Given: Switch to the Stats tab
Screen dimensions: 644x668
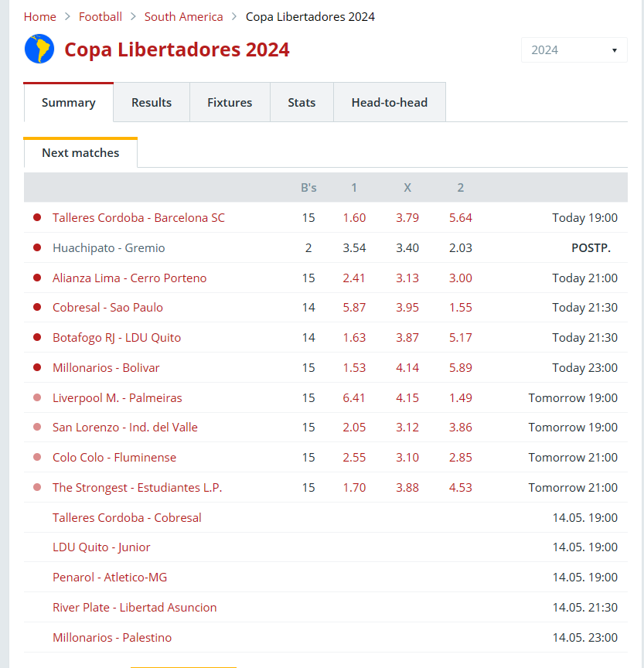Looking at the screenshot, I should click(x=302, y=102).
